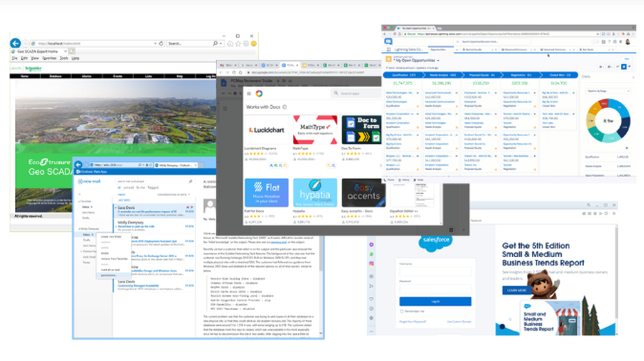Open the Hypatia add-on card
644x361 pixels.
[315, 201]
